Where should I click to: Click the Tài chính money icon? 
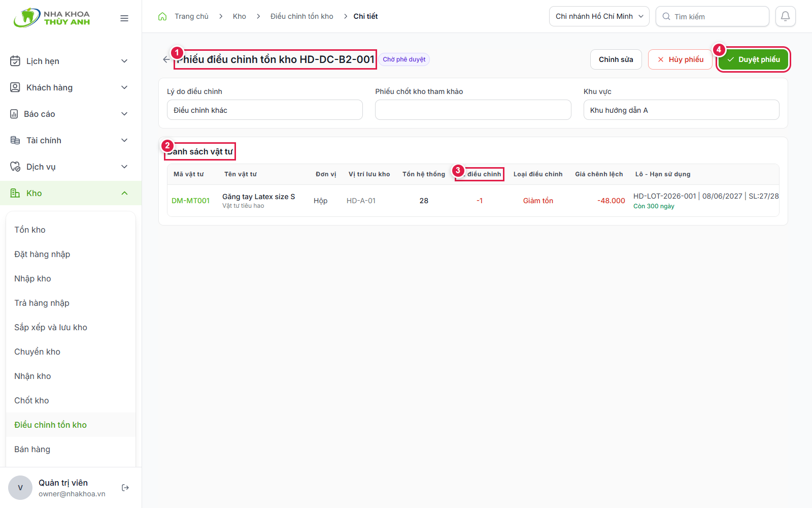click(x=15, y=140)
